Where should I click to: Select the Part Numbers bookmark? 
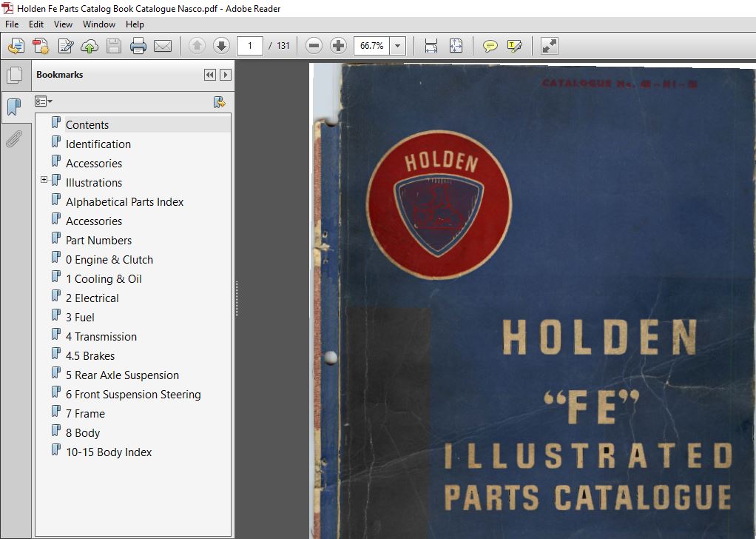coord(99,241)
